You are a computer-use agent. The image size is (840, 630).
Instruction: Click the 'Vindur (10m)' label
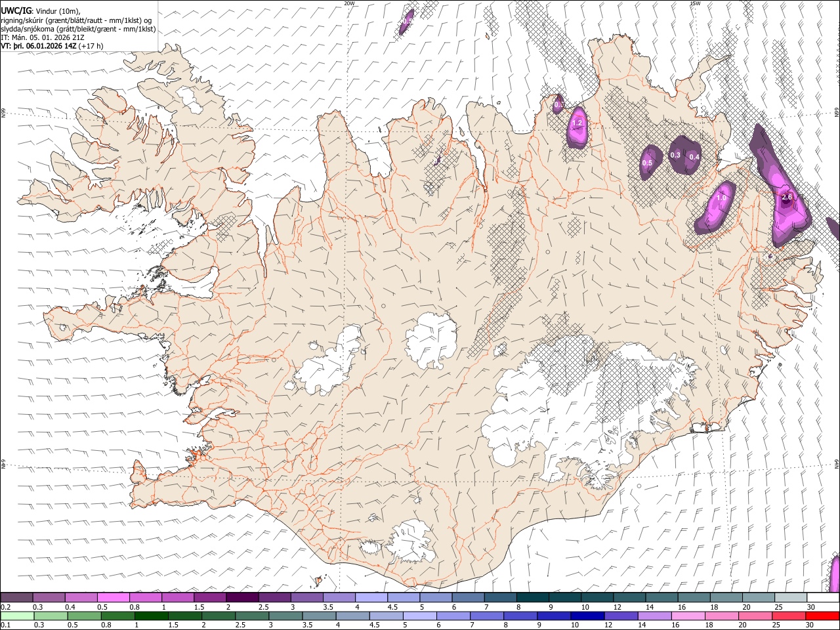click(57, 11)
